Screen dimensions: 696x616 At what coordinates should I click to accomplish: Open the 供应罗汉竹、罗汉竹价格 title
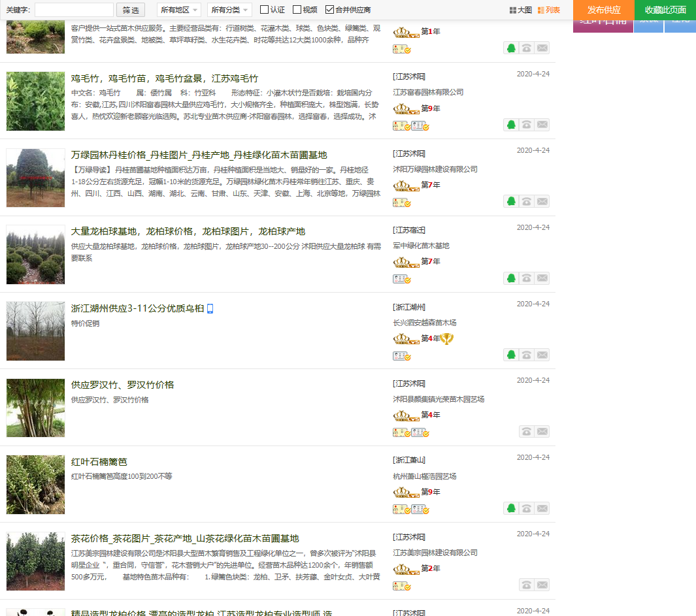coord(122,385)
